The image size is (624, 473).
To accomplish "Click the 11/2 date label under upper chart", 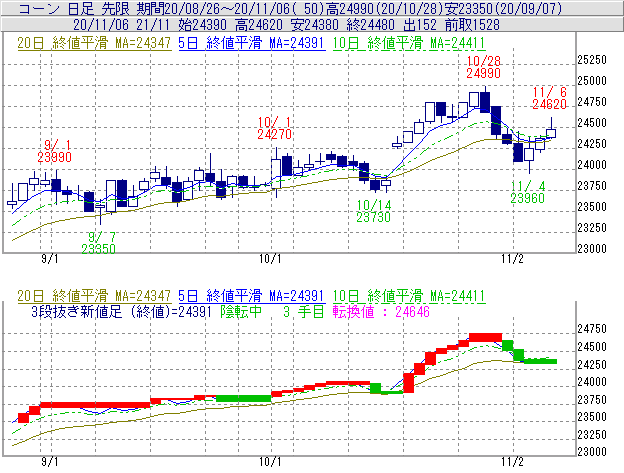I will (x=512, y=259).
